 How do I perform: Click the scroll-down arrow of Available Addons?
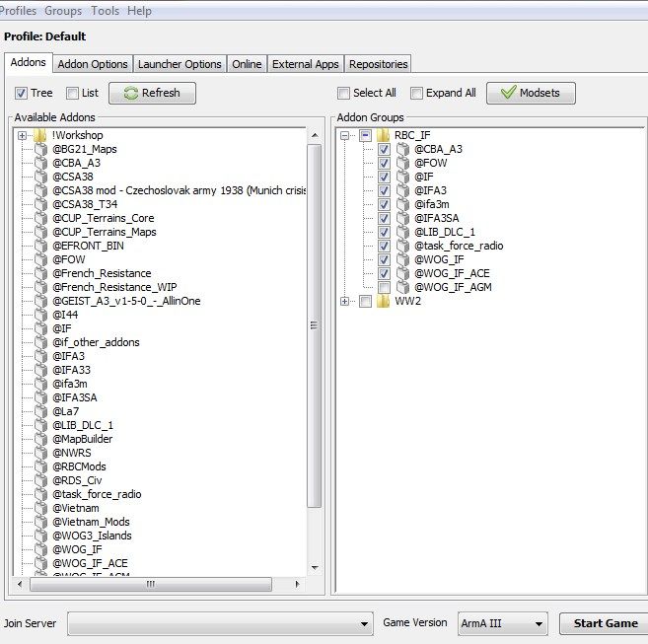click(315, 568)
